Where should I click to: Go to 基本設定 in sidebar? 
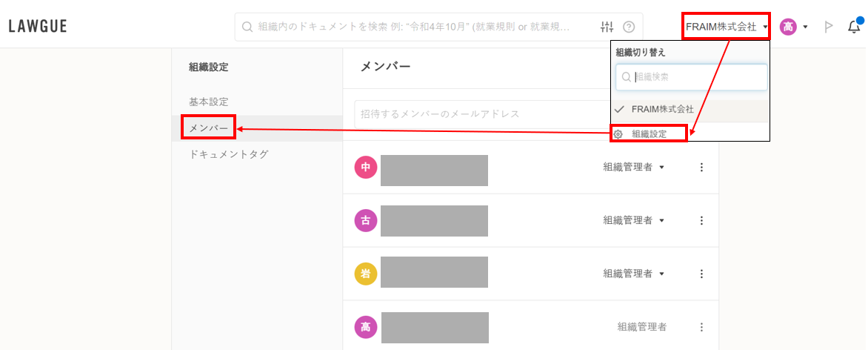[209, 102]
